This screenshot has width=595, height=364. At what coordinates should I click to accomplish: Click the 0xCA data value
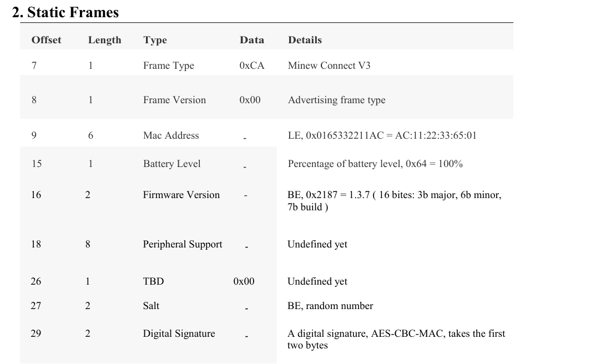point(252,65)
